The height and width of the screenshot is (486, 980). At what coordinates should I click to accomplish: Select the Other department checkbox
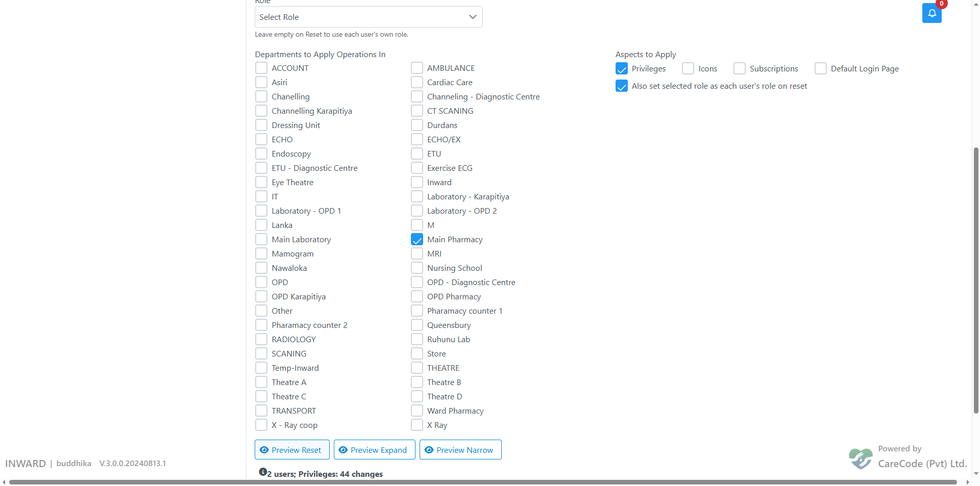click(261, 311)
